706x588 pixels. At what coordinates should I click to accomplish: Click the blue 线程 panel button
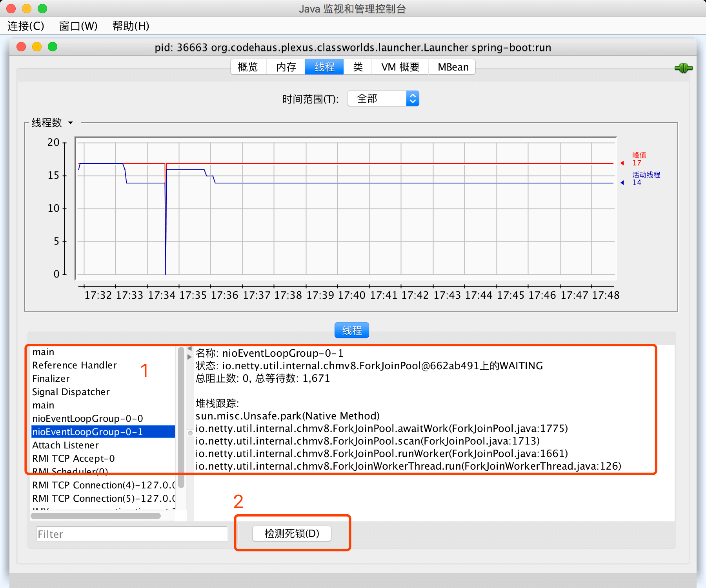pyautogui.click(x=351, y=330)
